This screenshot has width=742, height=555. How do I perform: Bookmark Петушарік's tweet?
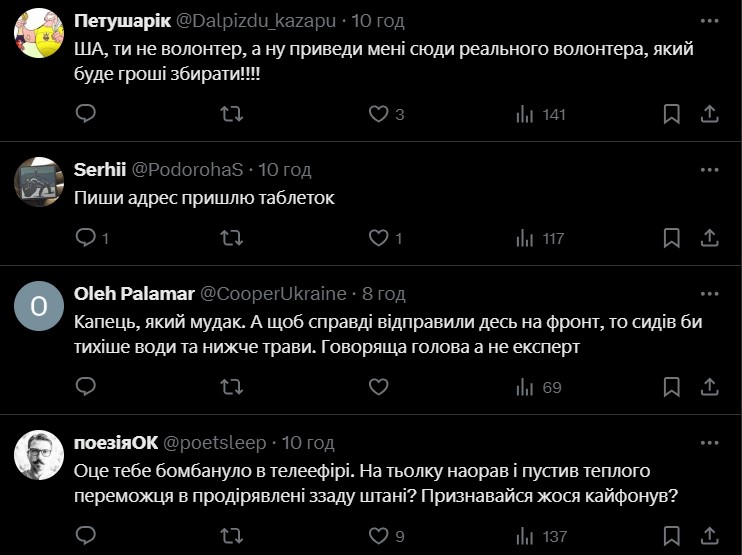(672, 114)
